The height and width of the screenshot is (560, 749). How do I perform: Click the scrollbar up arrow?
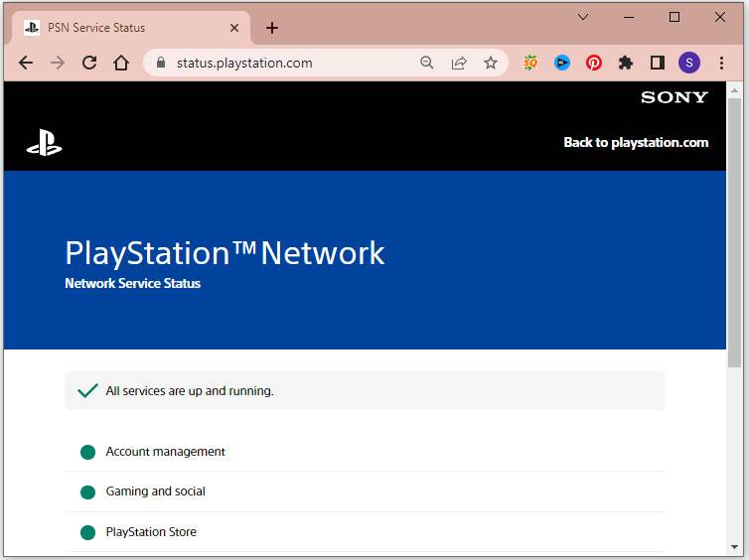[x=735, y=90]
